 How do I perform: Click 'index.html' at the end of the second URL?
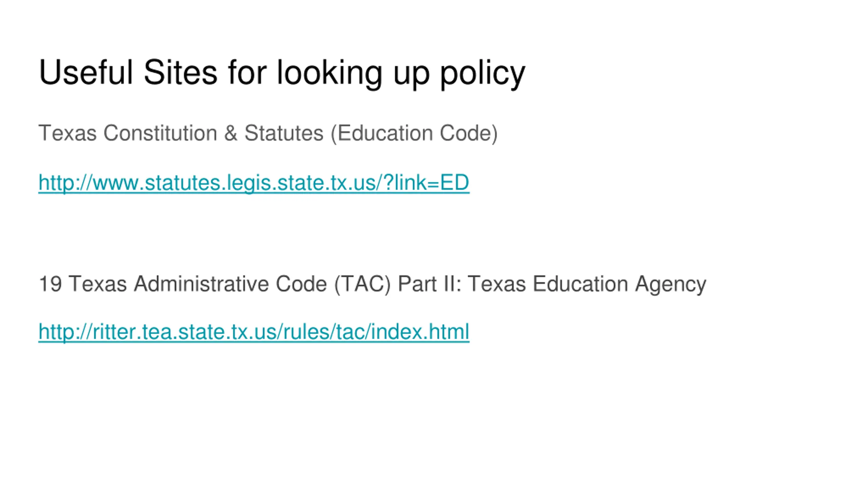pyautogui.click(x=420, y=332)
